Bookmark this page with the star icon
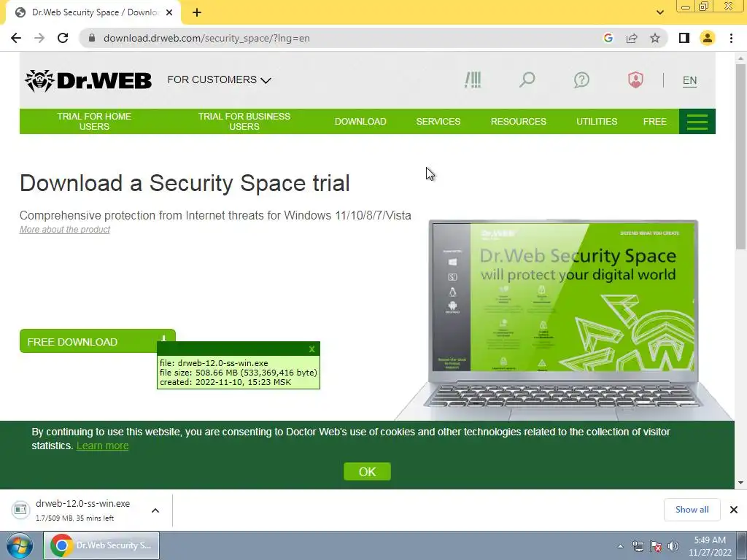 tap(655, 38)
